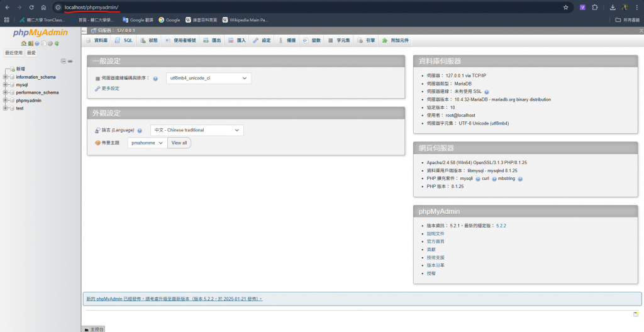Reload the navigation panel with green icon

(x=57, y=43)
